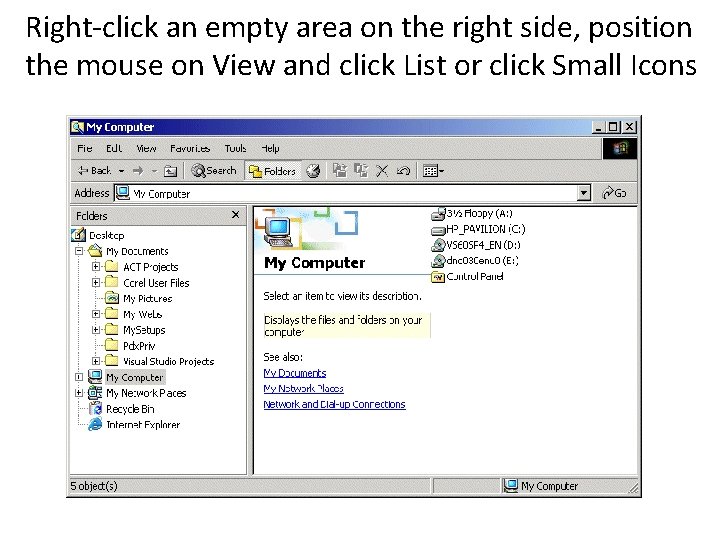Image resolution: width=720 pixels, height=540 pixels.
Task: Go up one folder level
Action: click(170, 171)
